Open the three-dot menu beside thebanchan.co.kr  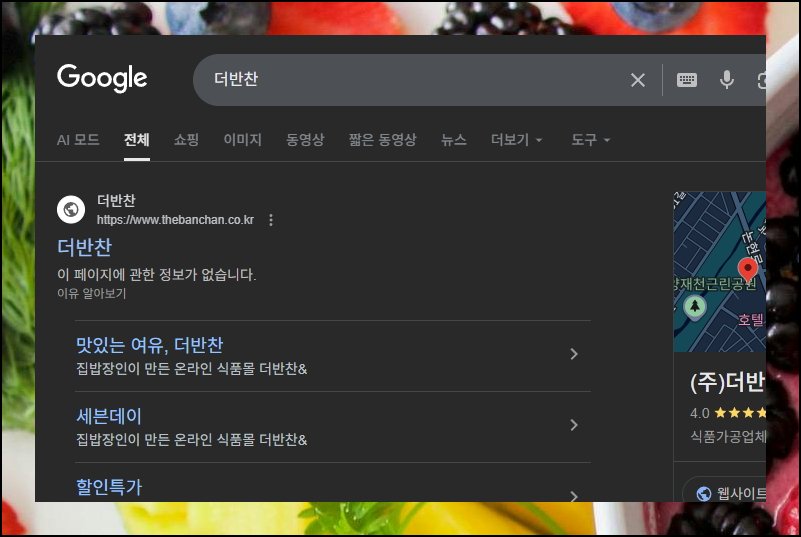271,220
